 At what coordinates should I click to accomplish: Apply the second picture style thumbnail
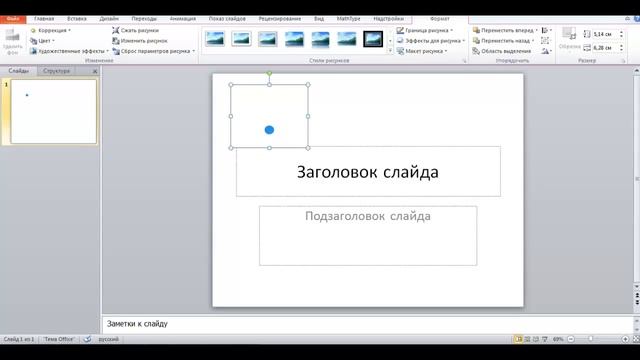(241, 39)
